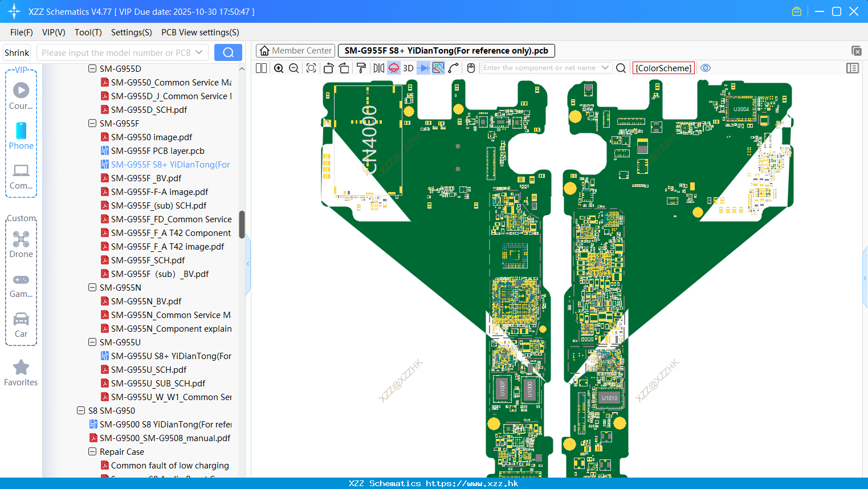The image size is (868, 489).
Task: Open the VIP(V) menu
Action: [x=54, y=32]
